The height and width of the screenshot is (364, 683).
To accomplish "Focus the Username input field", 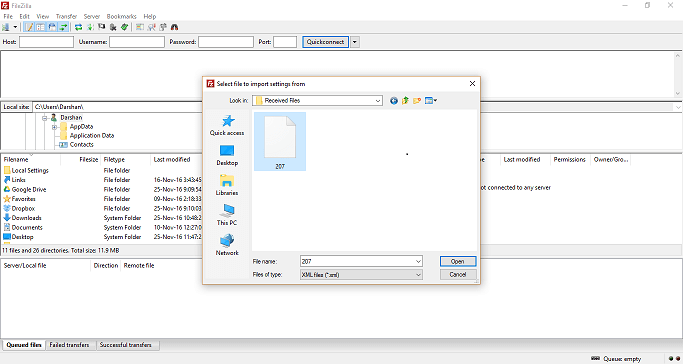I will tap(137, 42).
